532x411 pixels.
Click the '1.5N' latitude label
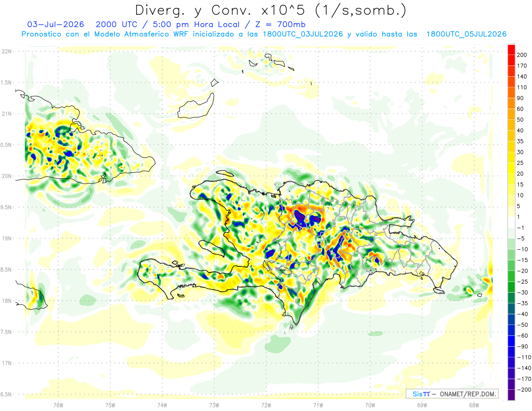(x=6, y=82)
